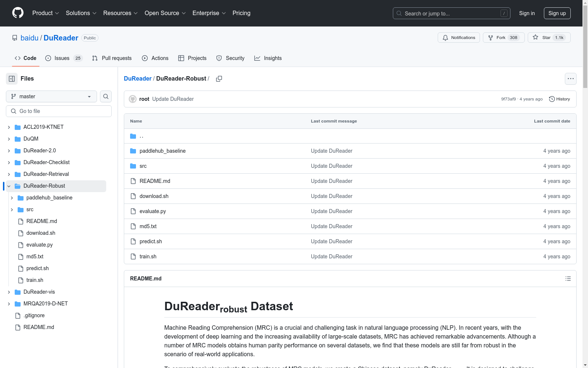This screenshot has width=588, height=368.
Task: Fork the DuReader repository
Action: [x=503, y=38]
